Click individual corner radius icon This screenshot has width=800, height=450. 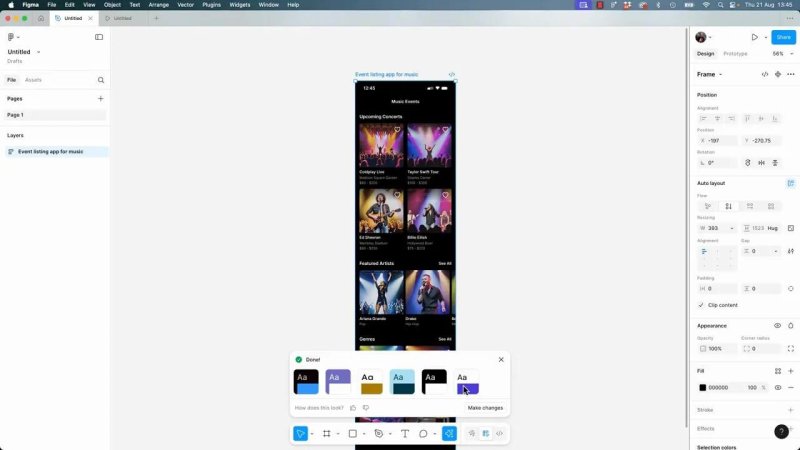(x=791, y=348)
